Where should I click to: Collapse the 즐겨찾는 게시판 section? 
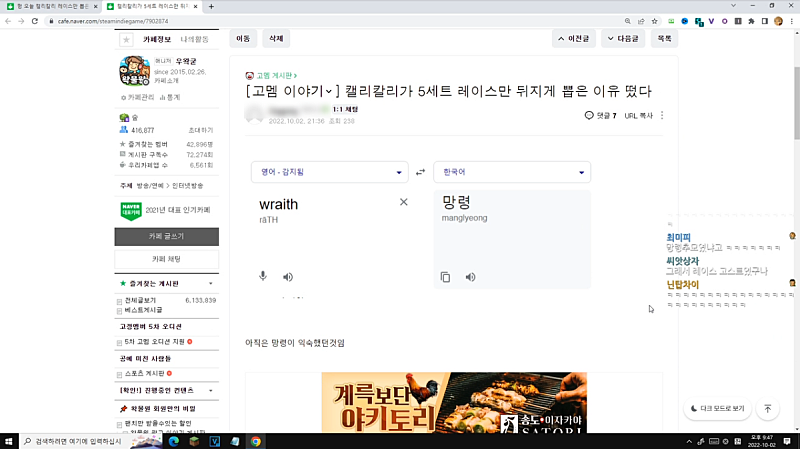(x=211, y=284)
